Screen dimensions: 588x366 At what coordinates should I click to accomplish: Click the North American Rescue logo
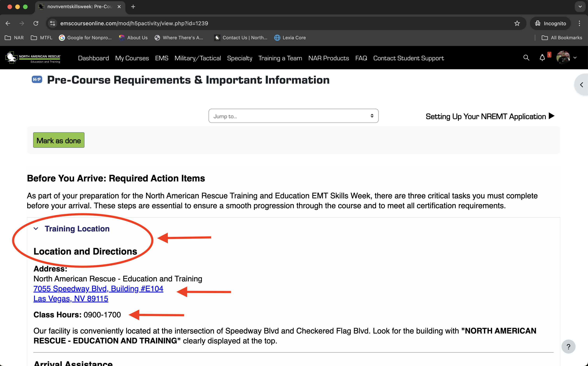pyautogui.click(x=33, y=58)
